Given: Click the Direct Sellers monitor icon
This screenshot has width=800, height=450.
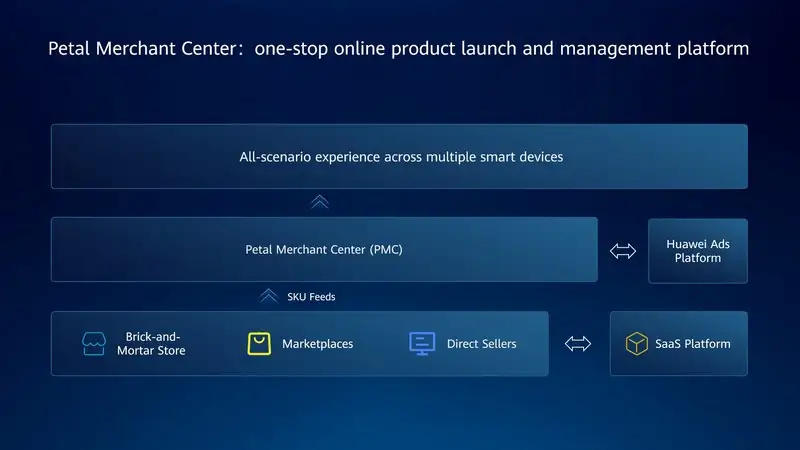Looking at the screenshot, I should click(x=422, y=344).
